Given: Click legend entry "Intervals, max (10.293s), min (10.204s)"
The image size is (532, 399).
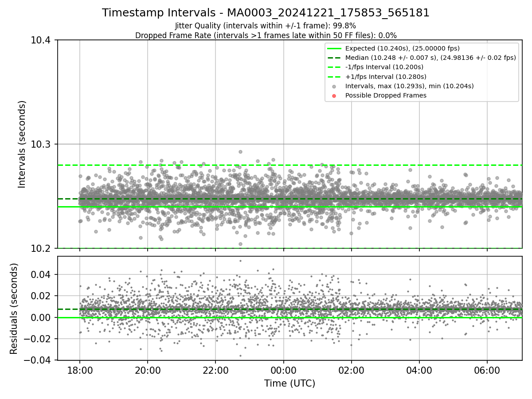Looking at the screenshot, I should (x=410, y=86).
